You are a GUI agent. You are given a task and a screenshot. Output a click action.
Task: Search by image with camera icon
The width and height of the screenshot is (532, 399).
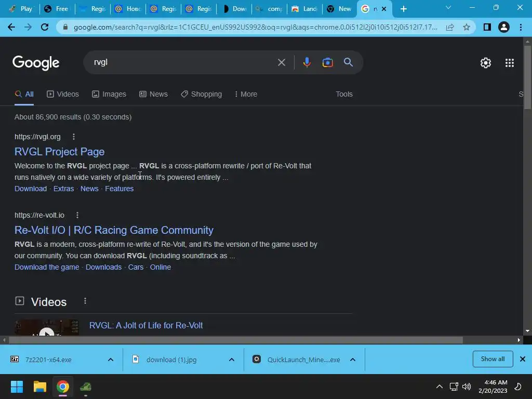click(x=327, y=62)
